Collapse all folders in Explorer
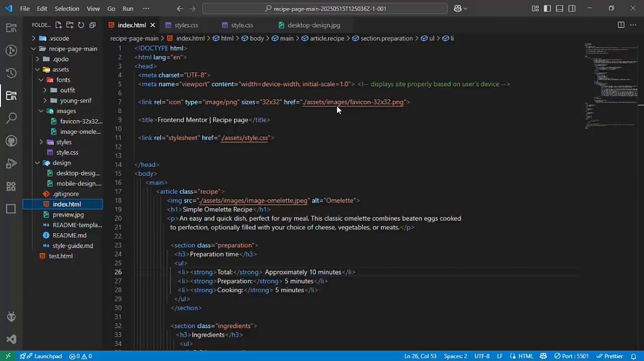 pyautogui.click(x=92, y=25)
